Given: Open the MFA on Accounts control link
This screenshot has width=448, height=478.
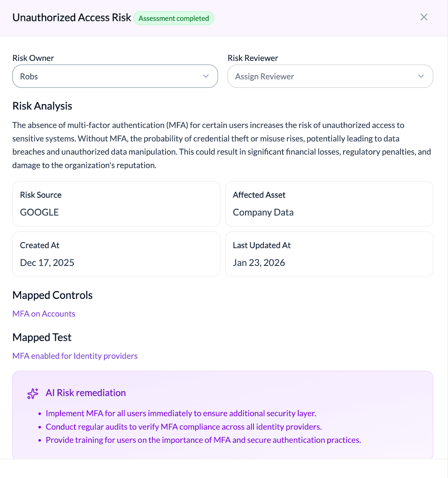Looking at the screenshot, I should (44, 314).
